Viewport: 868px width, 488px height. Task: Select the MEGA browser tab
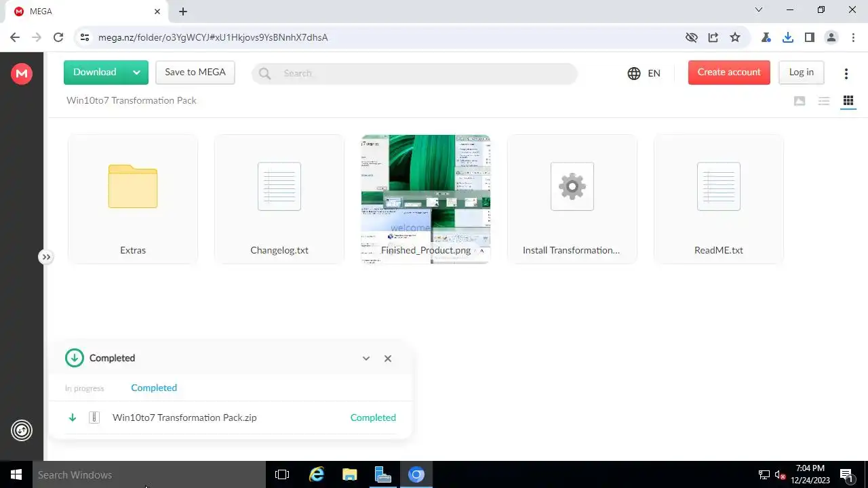[87, 12]
